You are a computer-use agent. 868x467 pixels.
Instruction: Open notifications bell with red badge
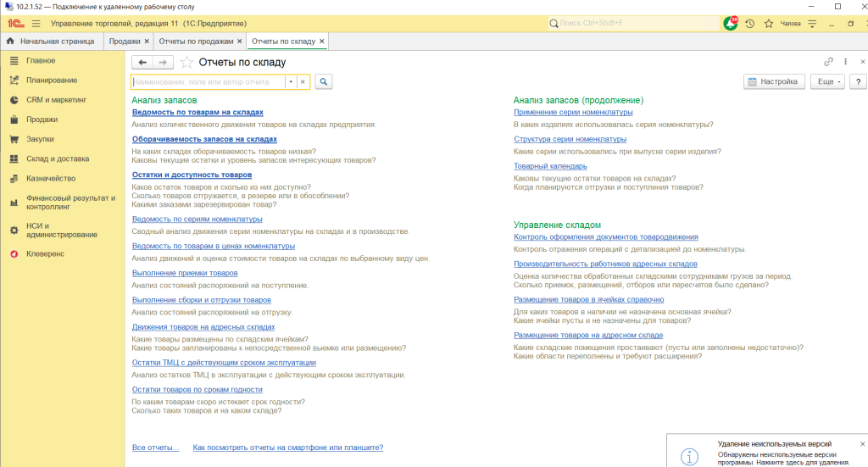(x=731, y=23)
